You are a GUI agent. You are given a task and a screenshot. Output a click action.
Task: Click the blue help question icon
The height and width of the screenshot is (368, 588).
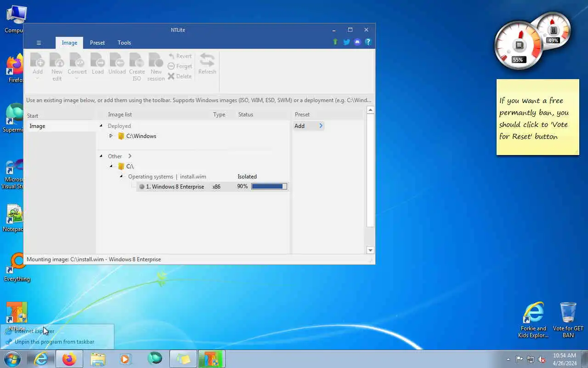click(368, 42)
